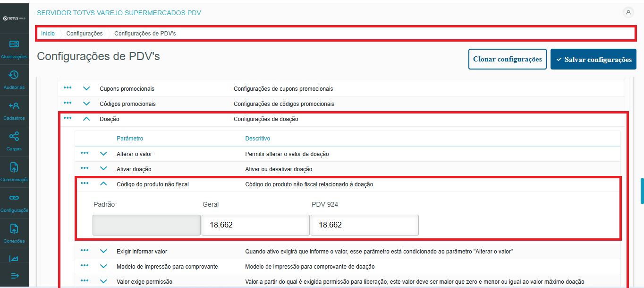The width and height of the screenshot is (644, 288).
Task: Open the user profile icon
Action: coord(628,13)
